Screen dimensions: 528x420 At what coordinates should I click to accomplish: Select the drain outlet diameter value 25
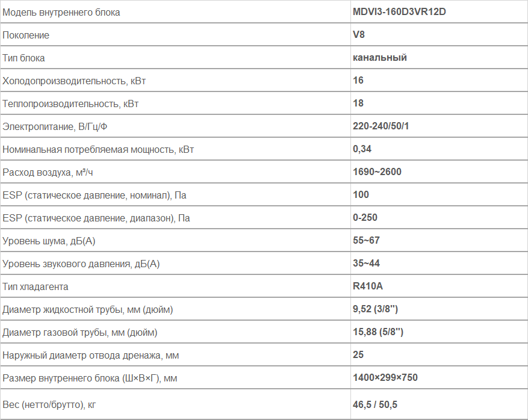358,354
